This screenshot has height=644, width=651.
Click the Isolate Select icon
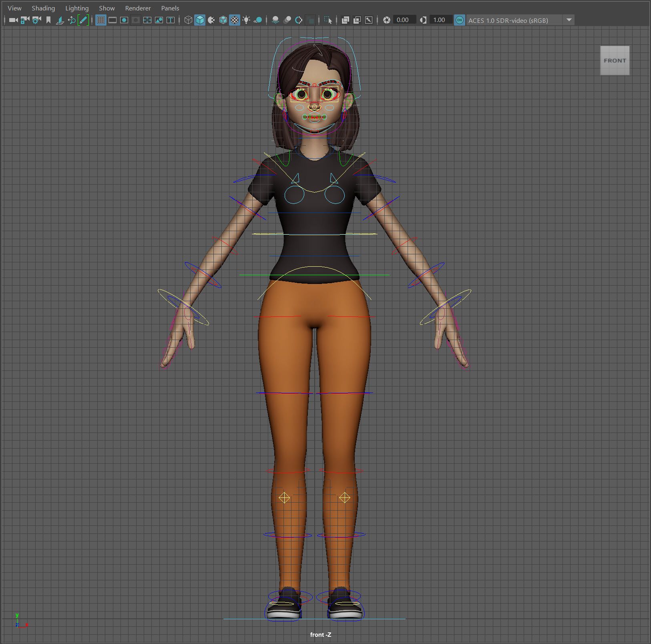click(x=328, y=20)
